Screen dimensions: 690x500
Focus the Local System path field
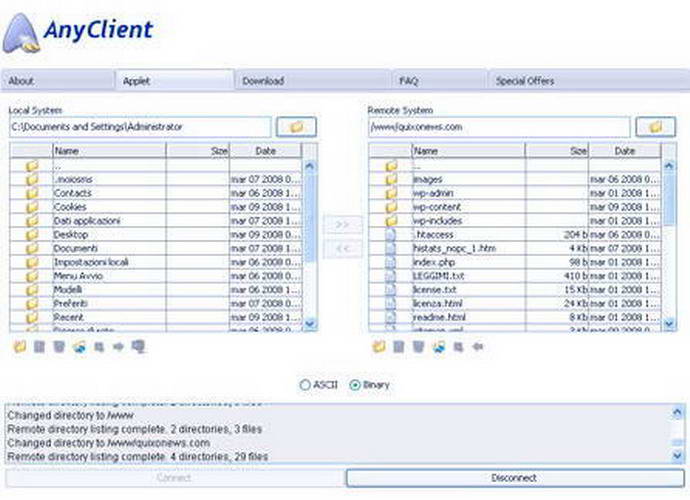point(140,127)
